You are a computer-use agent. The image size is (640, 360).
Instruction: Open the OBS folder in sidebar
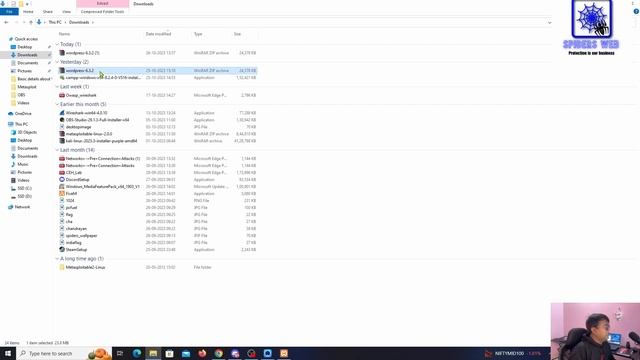(x=21, y=95)
